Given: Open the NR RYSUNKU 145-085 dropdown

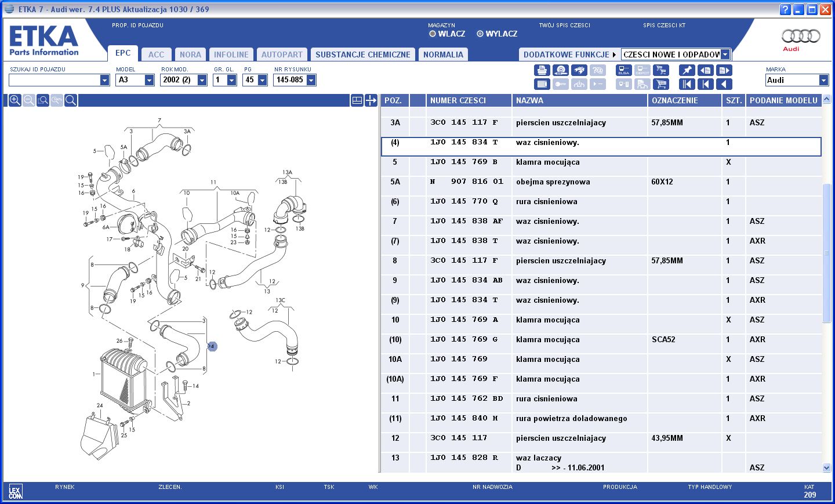Looking at the screenshot, I should pyautogui.click(x=311, y=80).
